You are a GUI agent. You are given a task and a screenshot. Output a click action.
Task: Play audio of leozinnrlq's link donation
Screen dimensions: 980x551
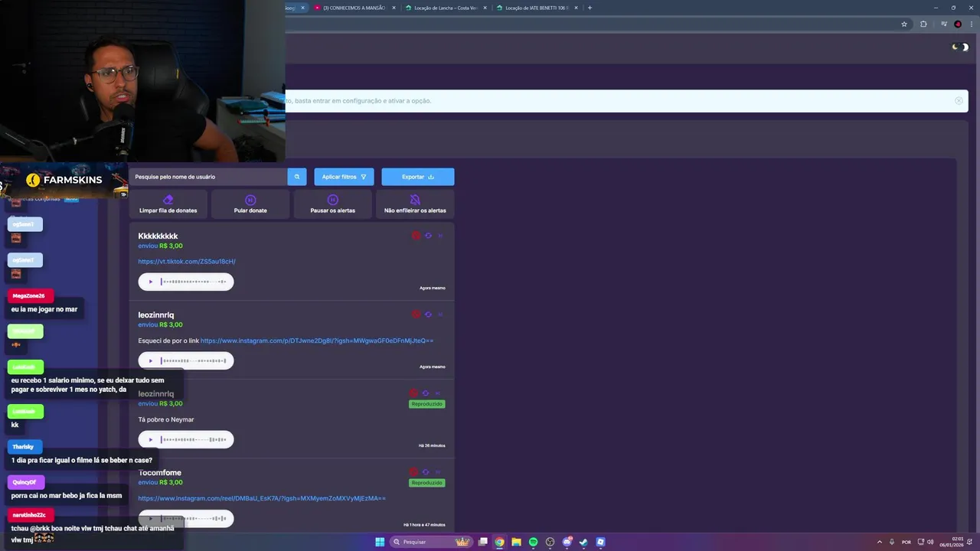(151, 360)
